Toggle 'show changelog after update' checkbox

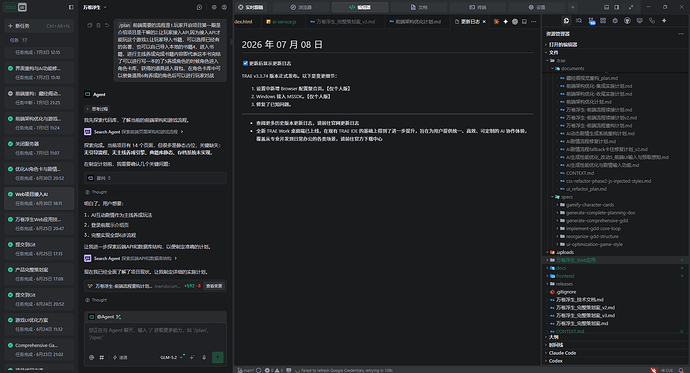coord(245,63)
